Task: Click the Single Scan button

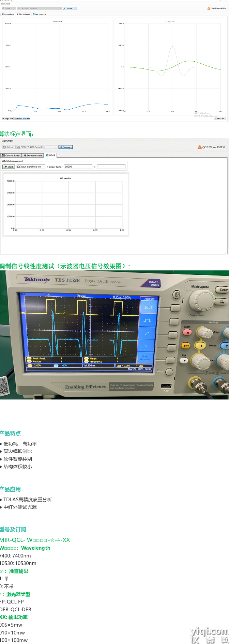Action: [x=7, y=119]
